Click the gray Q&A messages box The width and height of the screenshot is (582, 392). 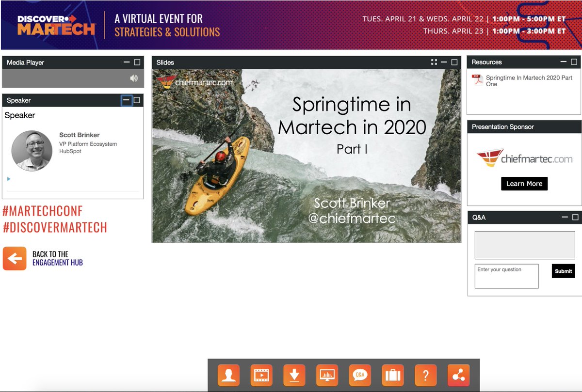[x=524, y=245]
